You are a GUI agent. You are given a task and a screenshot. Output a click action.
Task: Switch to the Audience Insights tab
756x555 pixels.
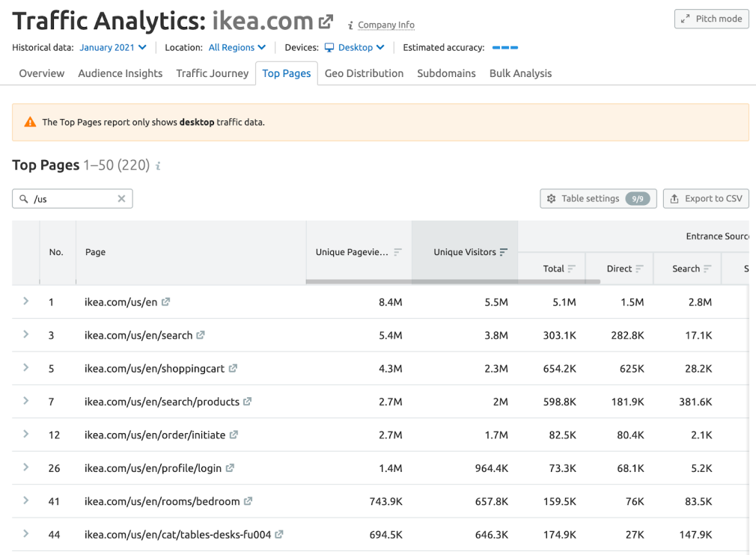120,73
